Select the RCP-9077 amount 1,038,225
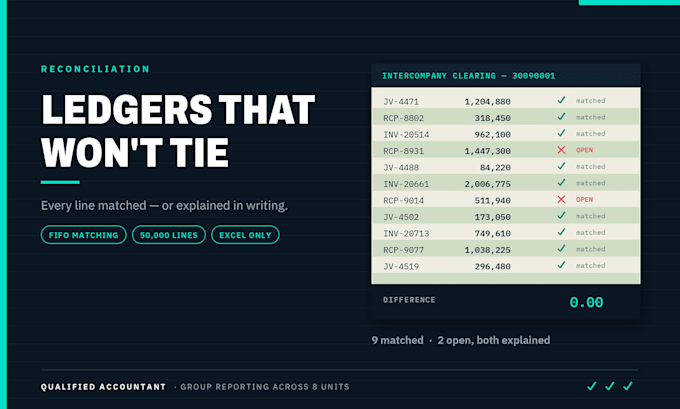This screenshot has height=409, width=680. 487,250
